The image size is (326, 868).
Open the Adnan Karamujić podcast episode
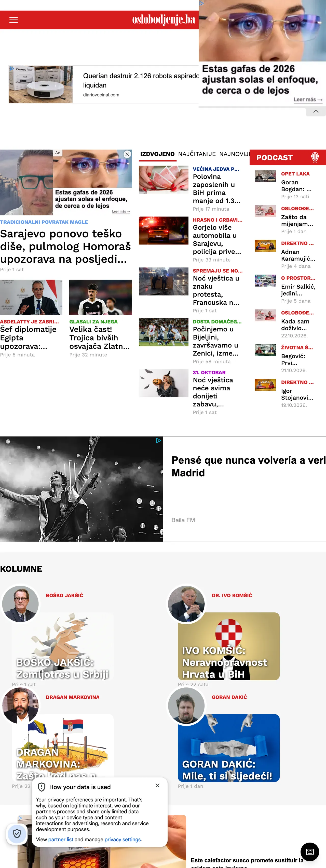pos(298,255)
